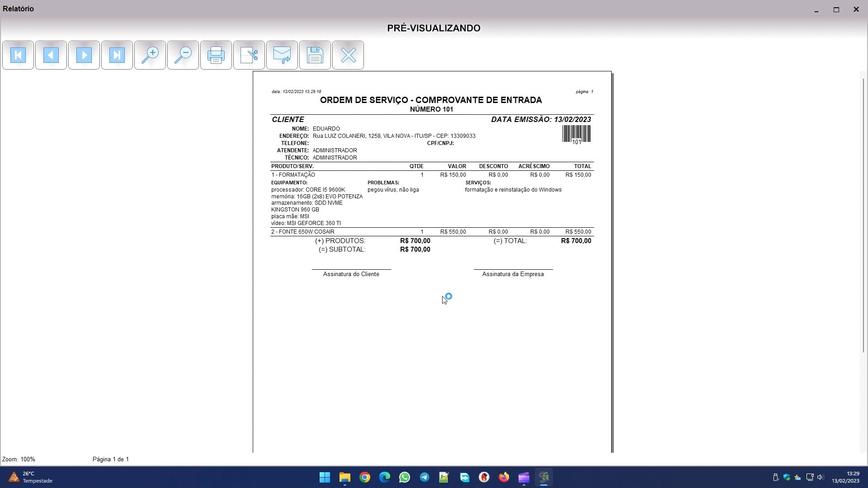Open the USB safely remove tray icon
The width and height of the screenshot is (868, 488).
tap(776, 477)
